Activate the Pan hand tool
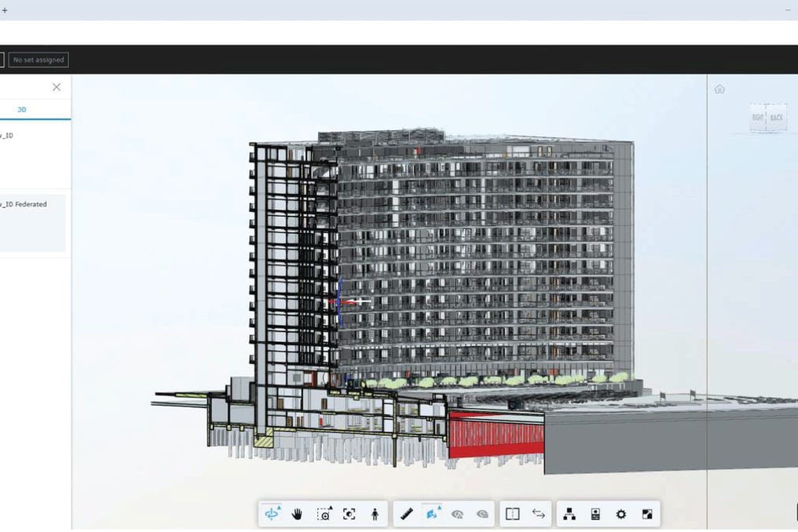The image size is (798, 532). [x=297, y=514]
